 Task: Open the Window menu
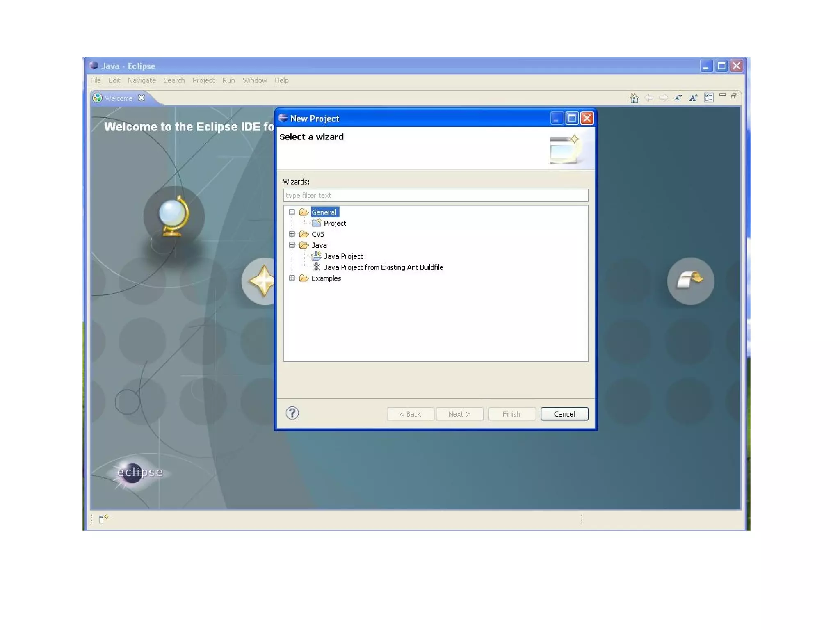coord(254,80)
